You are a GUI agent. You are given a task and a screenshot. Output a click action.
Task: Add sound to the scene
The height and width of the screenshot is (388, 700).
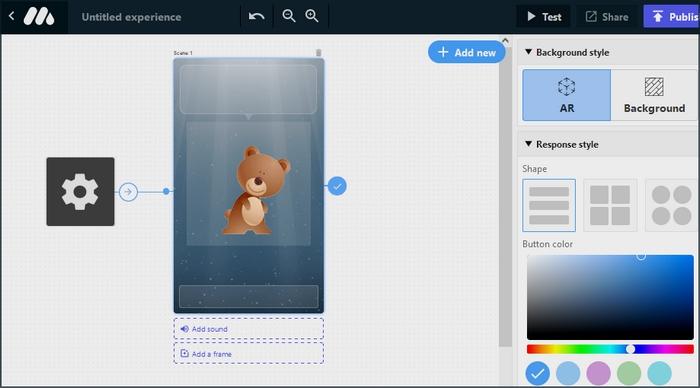click(x=249, y=329)
